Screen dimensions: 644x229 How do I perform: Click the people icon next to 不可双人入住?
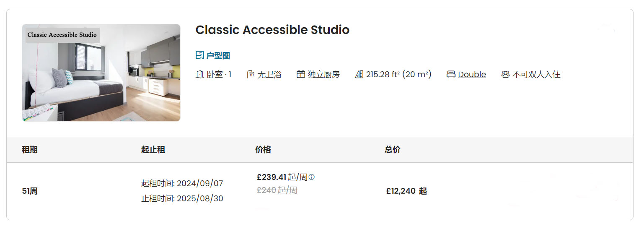click(505, 75)
